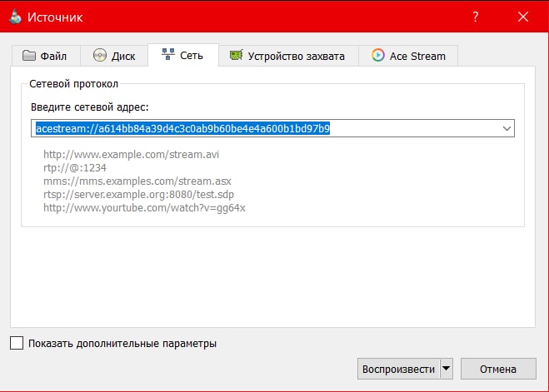
Task: Enable Показать дополнительные параметры checkbox
Action: (x=17, y=343)
